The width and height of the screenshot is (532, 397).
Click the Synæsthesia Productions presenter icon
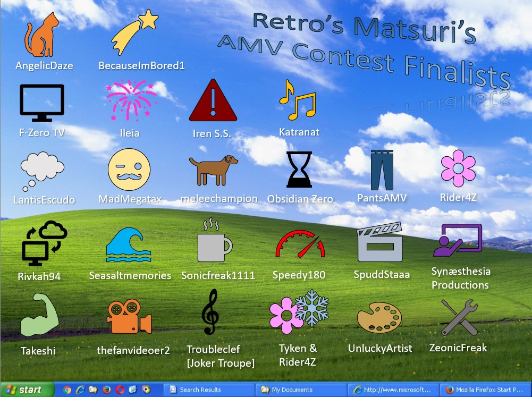458,240
